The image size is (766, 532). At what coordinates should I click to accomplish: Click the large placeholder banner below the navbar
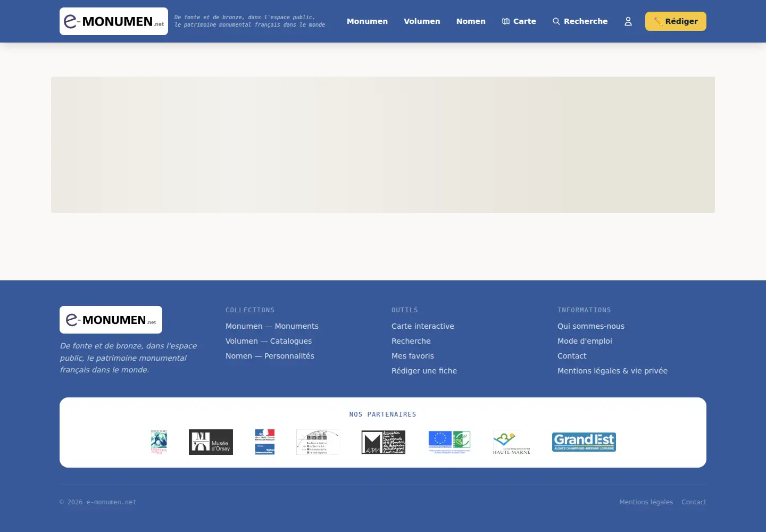[x=383, y=145]
